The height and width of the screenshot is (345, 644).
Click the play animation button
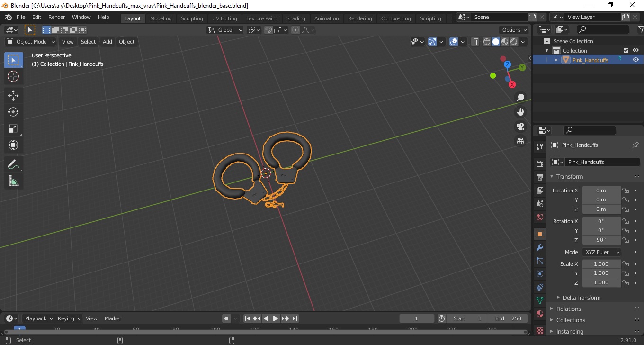tap(276, 318)
